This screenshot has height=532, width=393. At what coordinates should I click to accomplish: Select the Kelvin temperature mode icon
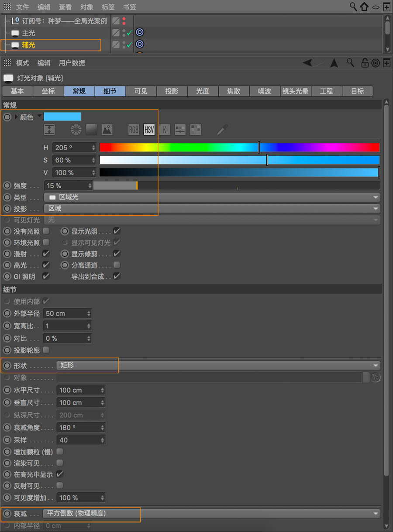pos(165,130)
